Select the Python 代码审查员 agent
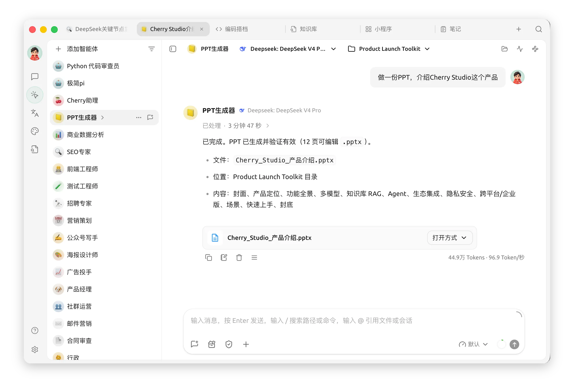Image resolution: width=574 pixels, height=392 pixels. [104, 66]
